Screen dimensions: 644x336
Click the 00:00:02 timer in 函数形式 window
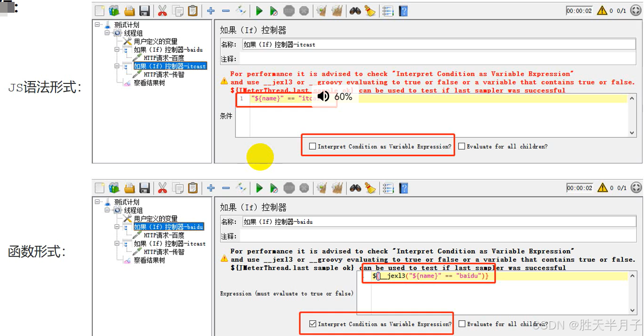(x=579, y=188)
